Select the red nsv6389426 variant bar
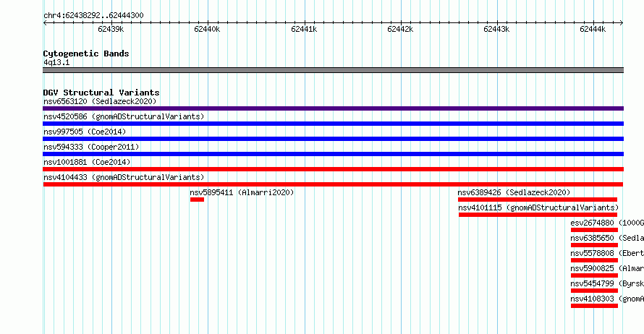 [x=538, y=200]
